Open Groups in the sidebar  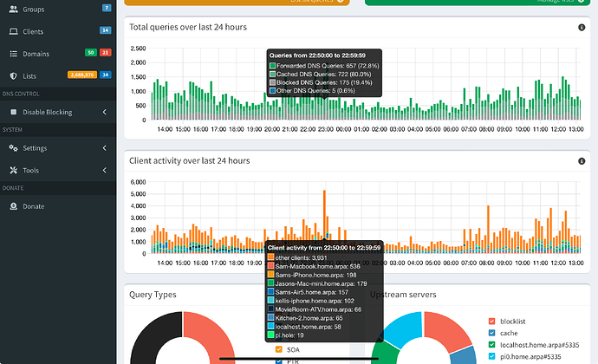(x=58, y=10)
